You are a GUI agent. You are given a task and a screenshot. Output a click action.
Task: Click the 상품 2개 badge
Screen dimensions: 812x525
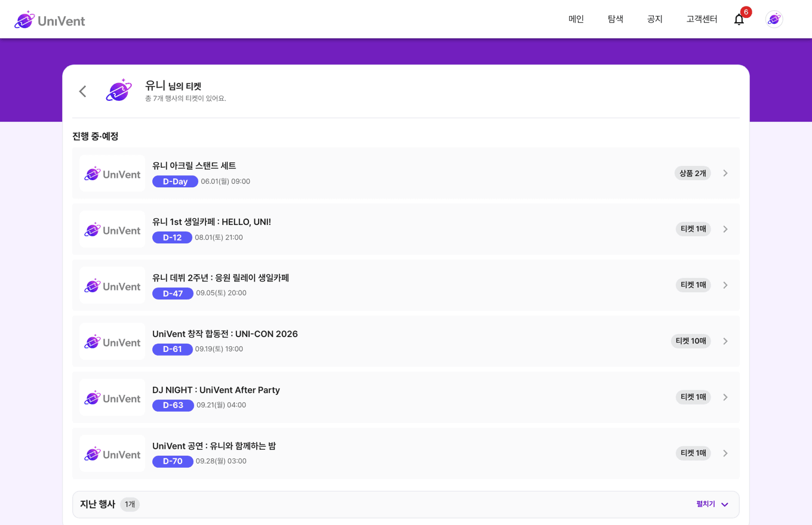point(693,173)
